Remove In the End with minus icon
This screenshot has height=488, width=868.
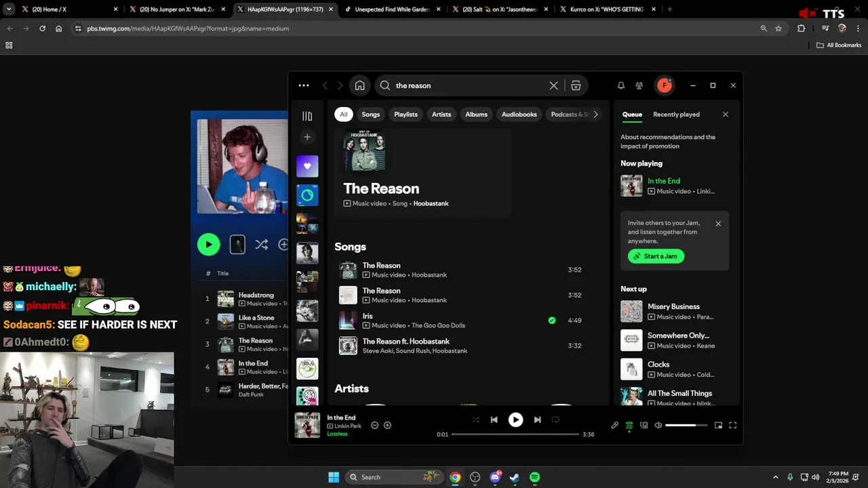tap(374, 425)
